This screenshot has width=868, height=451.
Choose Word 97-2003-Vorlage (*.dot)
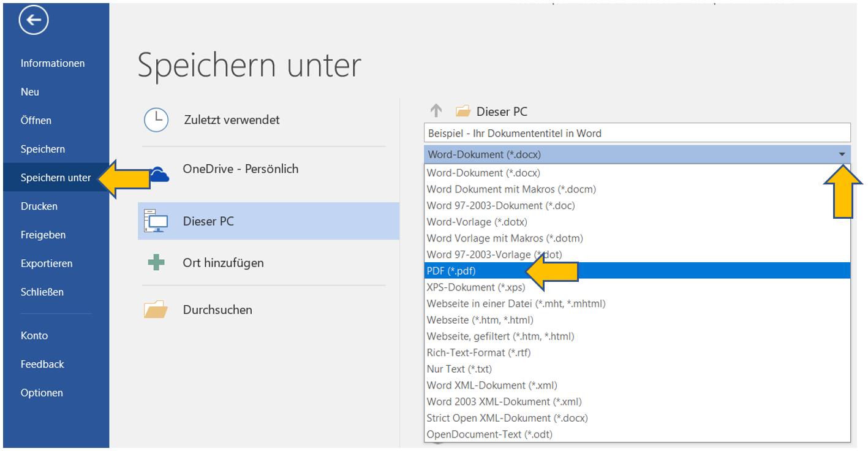pyautogui.click(x=637, y=254)
